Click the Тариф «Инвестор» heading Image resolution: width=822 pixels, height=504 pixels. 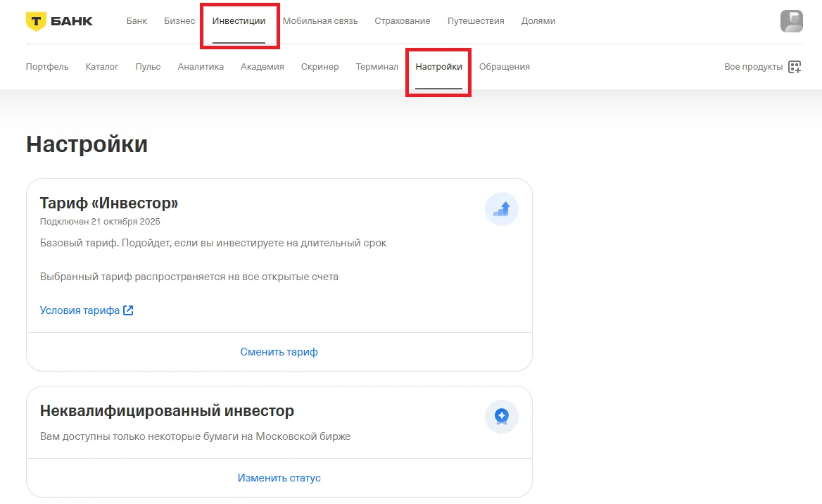coord(109,203)
